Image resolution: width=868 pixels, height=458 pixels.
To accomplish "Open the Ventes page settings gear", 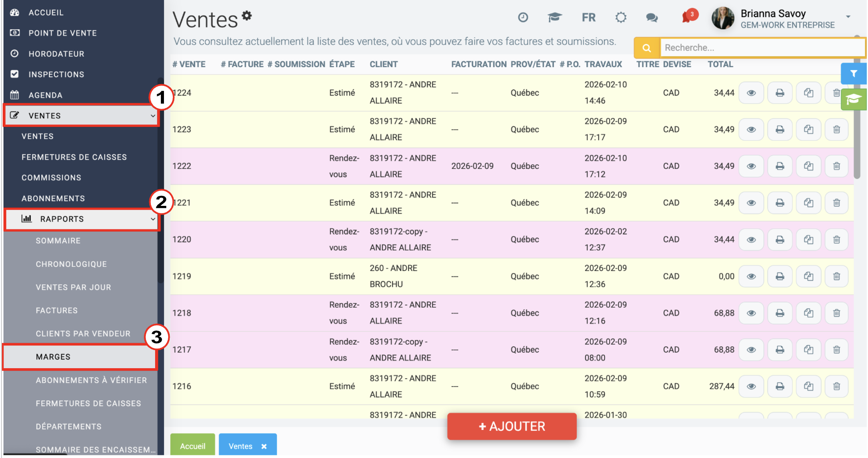I will [247, 16].
